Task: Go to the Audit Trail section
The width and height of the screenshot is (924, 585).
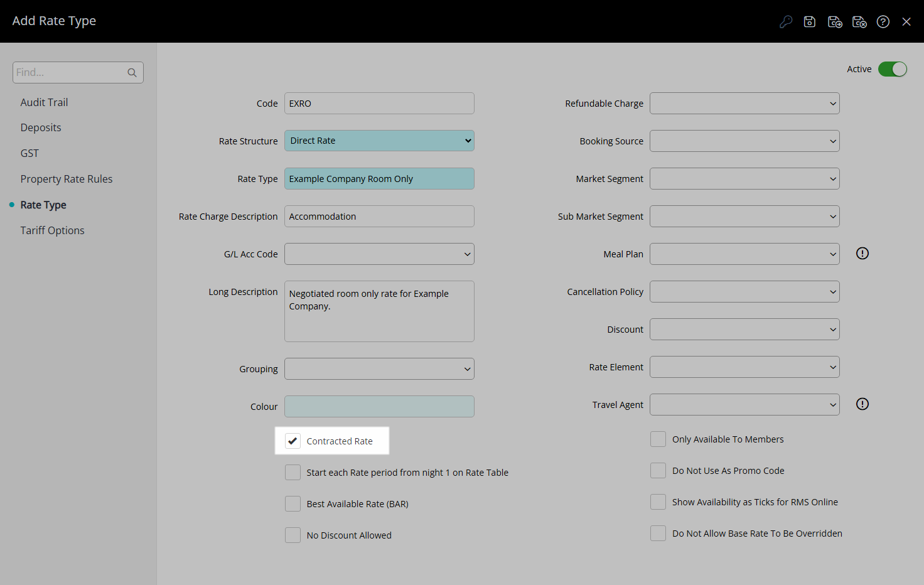Action: (44, 102)
